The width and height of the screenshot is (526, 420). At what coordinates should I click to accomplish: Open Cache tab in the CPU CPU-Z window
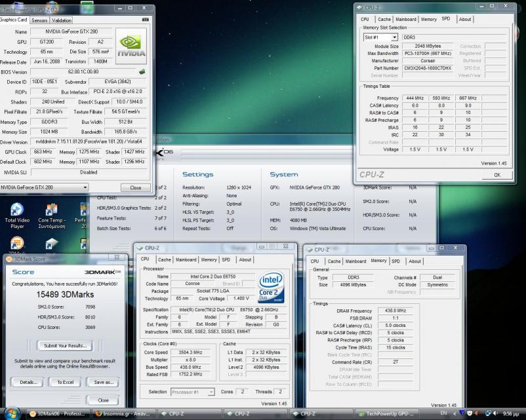(x=165, y=259)
